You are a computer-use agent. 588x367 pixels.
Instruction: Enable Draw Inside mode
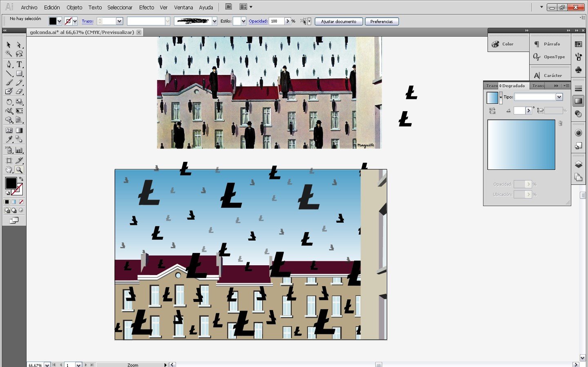point(21,210)
